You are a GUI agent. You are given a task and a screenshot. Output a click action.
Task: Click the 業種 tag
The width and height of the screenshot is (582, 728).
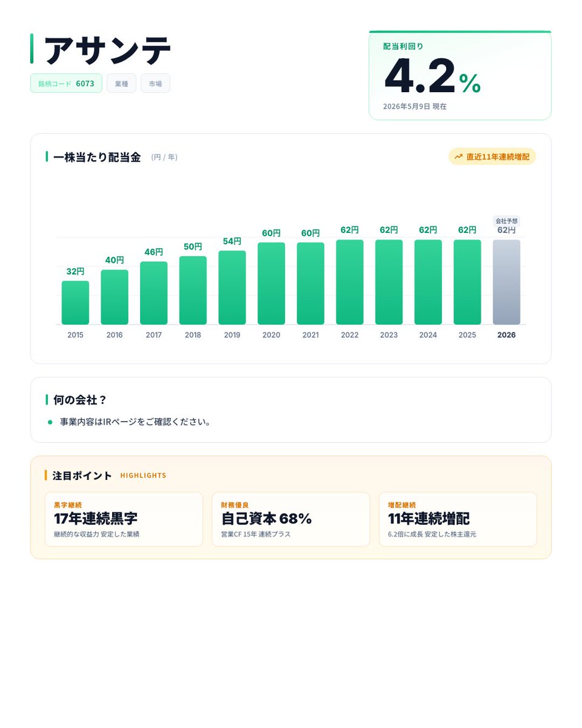click(x=121, y=83)
